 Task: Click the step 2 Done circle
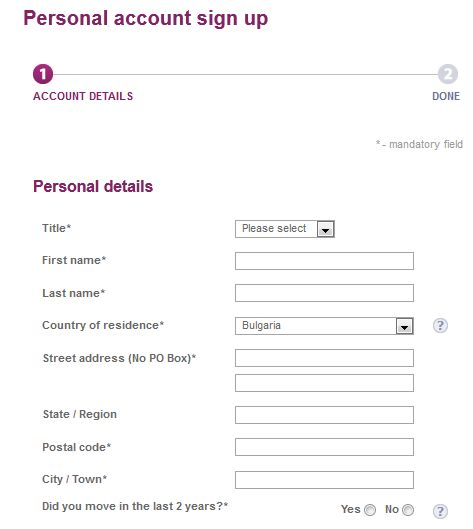pos(448,74)
